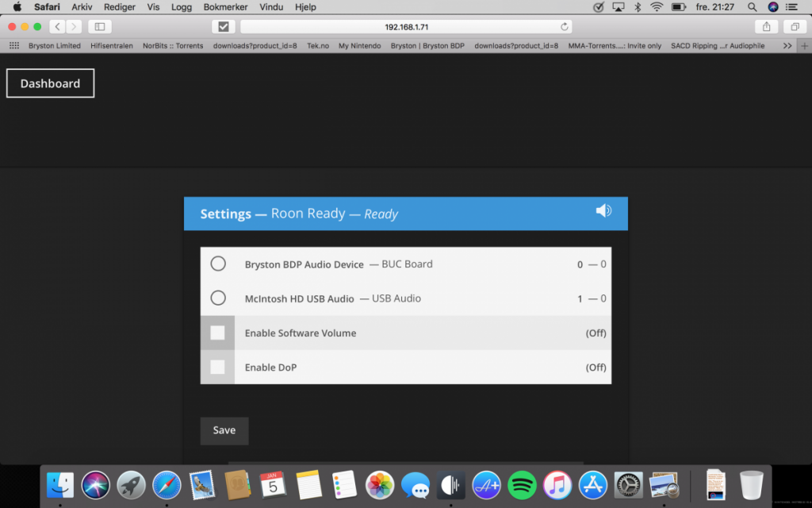Open Bryston | Bryston BDP bookmark
Image resolution: width=812 pixels, height=508 pixels.
point(427,45)
